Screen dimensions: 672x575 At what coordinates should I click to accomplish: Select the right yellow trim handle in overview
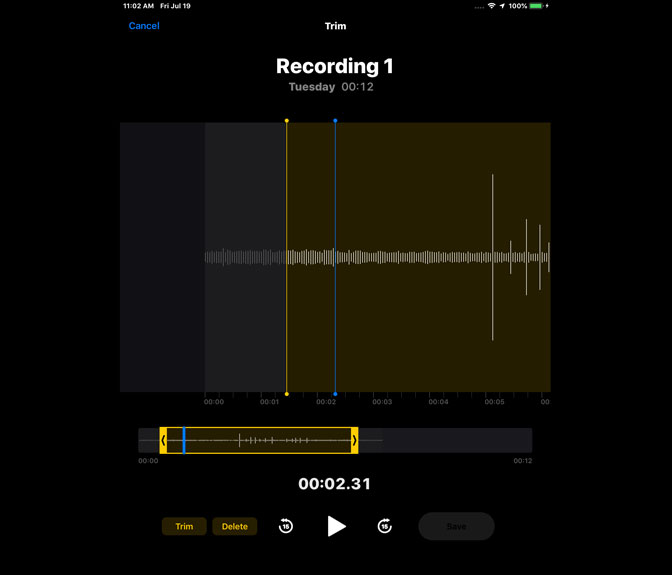coord(354,440)
